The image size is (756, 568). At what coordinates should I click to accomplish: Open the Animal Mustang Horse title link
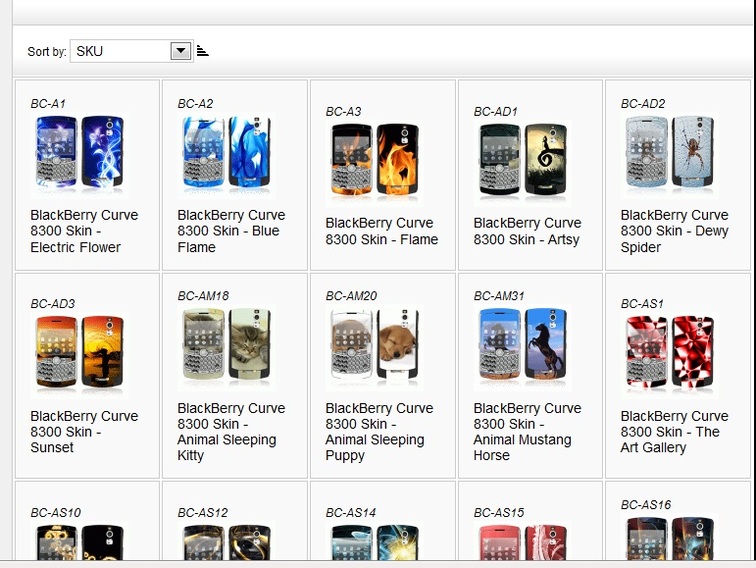[x=526, y=432]
